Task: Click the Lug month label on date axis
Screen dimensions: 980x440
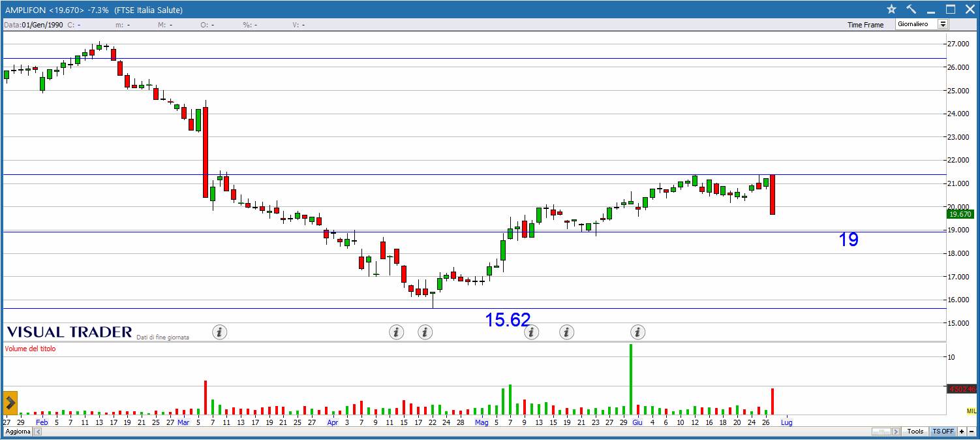Action: point(787,422)
